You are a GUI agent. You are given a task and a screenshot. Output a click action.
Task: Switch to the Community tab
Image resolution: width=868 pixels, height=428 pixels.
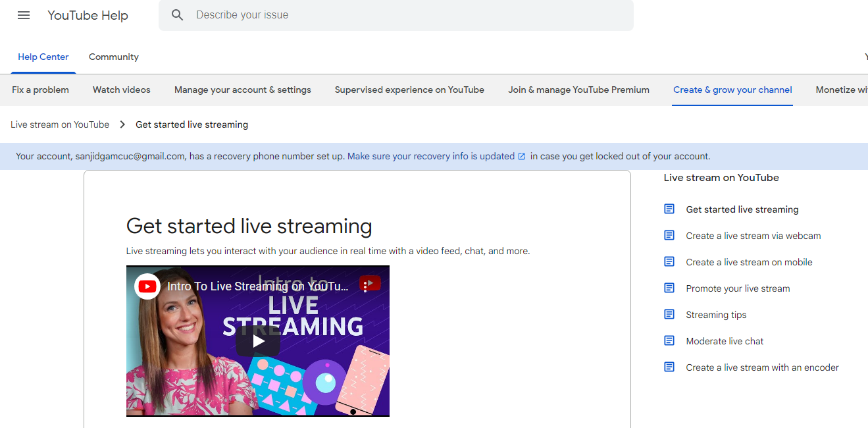click(x=114, y=57)
